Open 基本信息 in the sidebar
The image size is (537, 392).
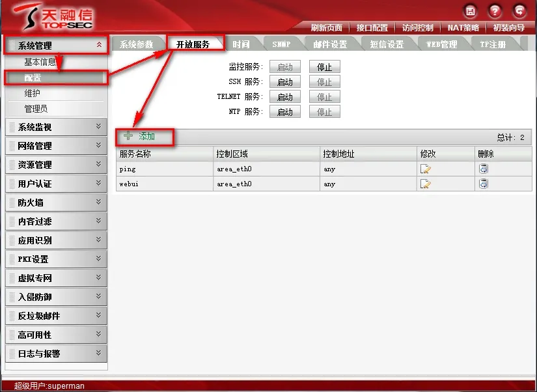coord(40,62)
